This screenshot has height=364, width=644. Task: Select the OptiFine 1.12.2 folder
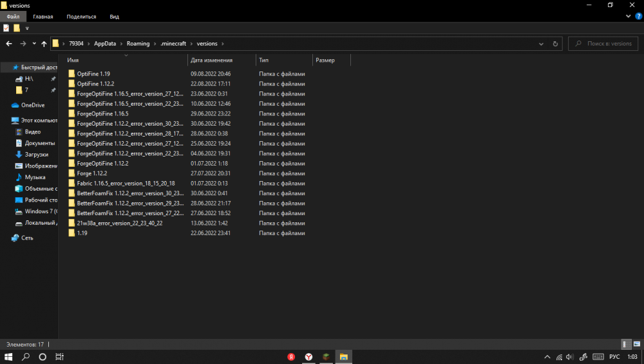point(95,84)
